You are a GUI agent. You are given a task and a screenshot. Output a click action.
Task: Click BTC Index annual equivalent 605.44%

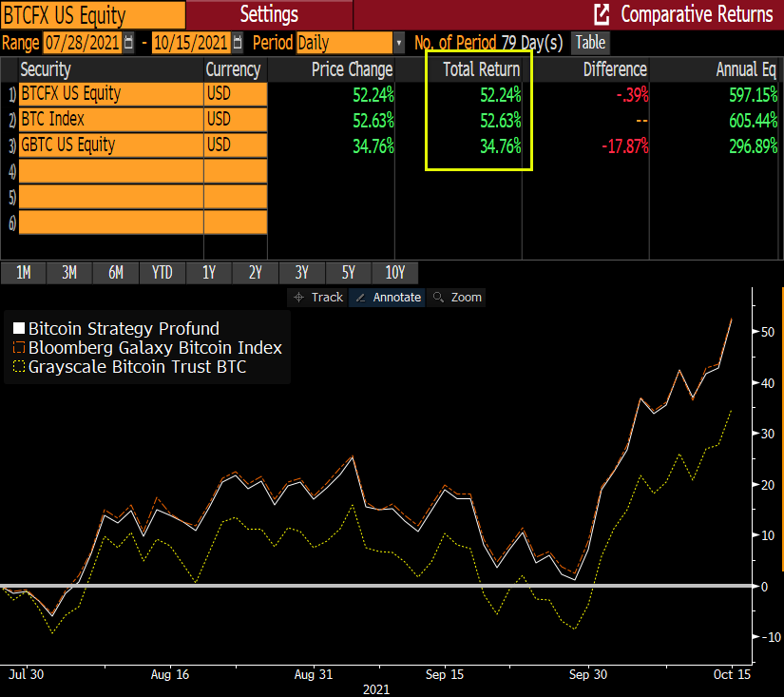(x=754, y=121)
